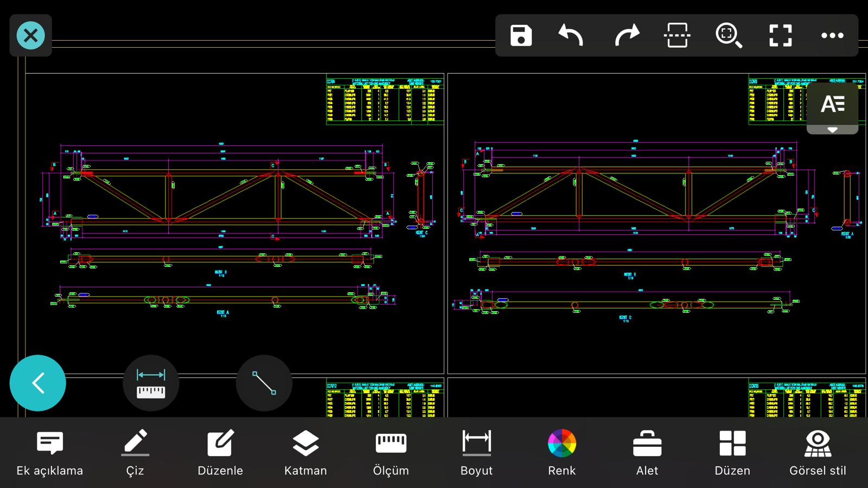Select the ruler distance measurement tool
This screenshot has height=488, width=868.
point(151,383)
